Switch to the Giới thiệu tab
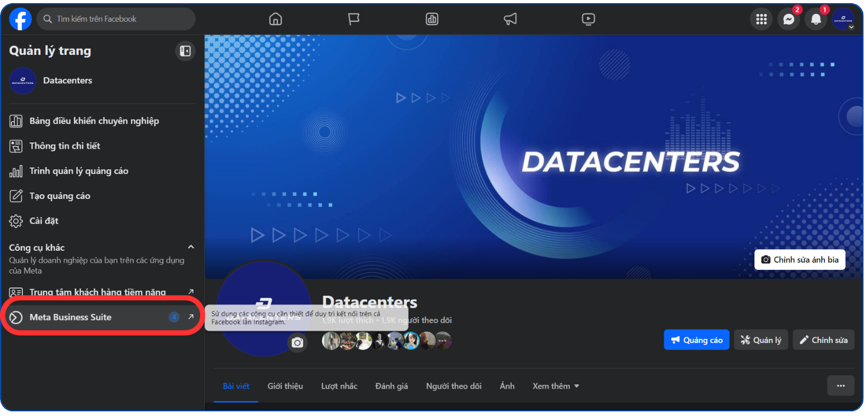 285,386
